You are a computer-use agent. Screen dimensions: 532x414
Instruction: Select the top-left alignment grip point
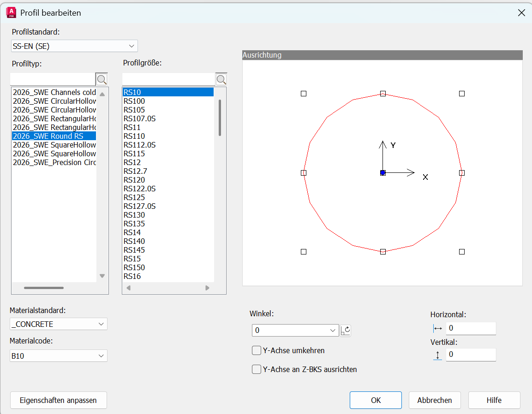(x=304, y=94)
